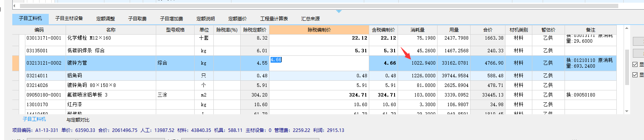This screenshot has height=140, width=644.
Task: Click the 含税编制价 column header
Action: point(383,30)
